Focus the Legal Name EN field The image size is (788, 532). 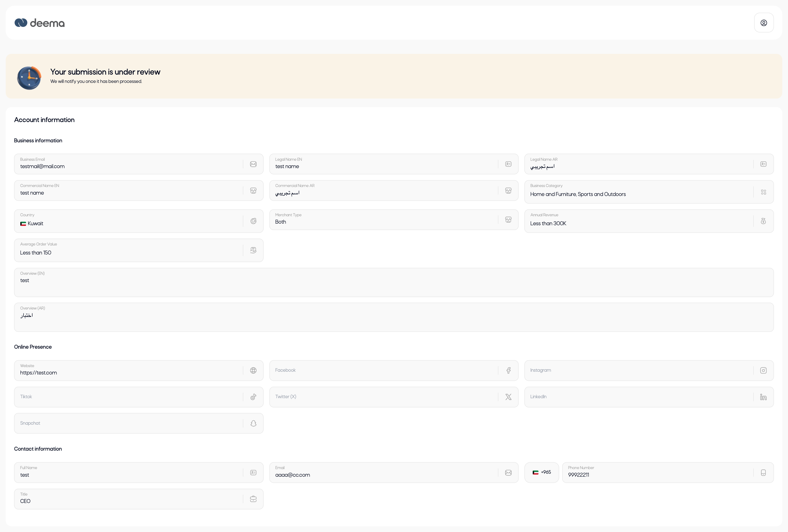pyautogui.click(x=383, y=166)
